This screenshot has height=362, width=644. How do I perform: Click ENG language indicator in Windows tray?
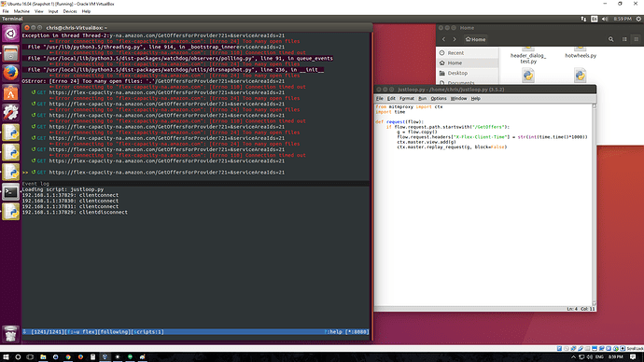tap(599, 357)
